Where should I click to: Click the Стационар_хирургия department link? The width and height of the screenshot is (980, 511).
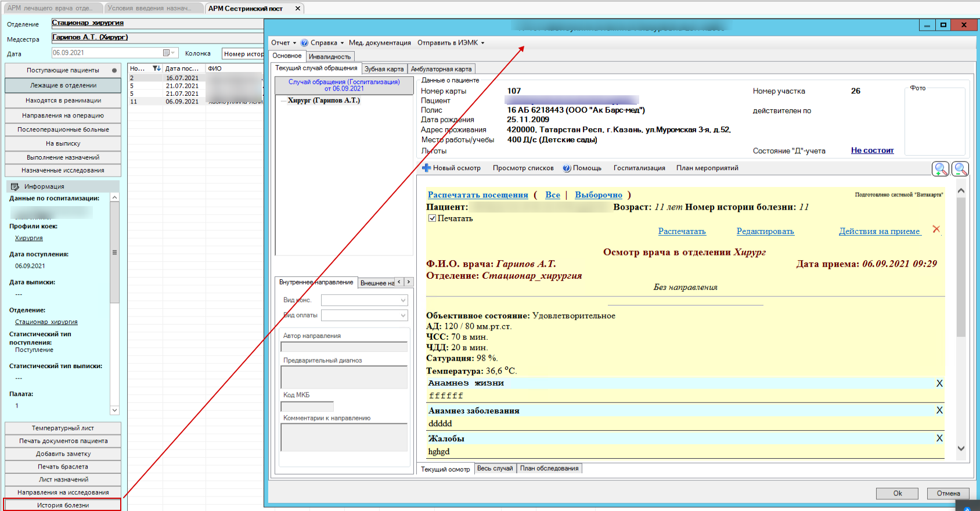[x=46, y=322]
